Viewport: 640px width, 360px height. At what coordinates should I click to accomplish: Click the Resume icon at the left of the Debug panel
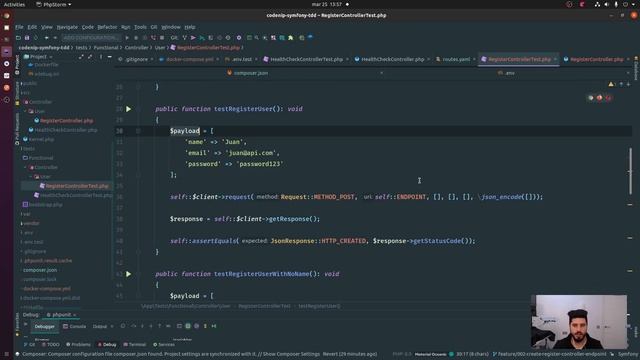point(26,324)
